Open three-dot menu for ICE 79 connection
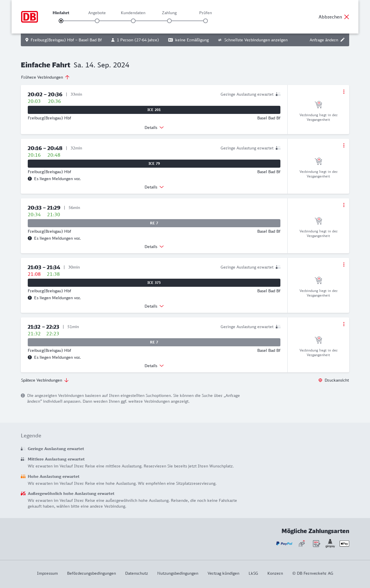 [x=344, y=145]
